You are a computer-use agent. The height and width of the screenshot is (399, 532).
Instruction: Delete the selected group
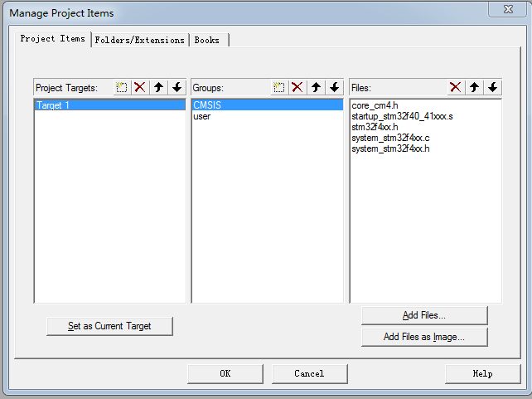(x=297, y=88)
